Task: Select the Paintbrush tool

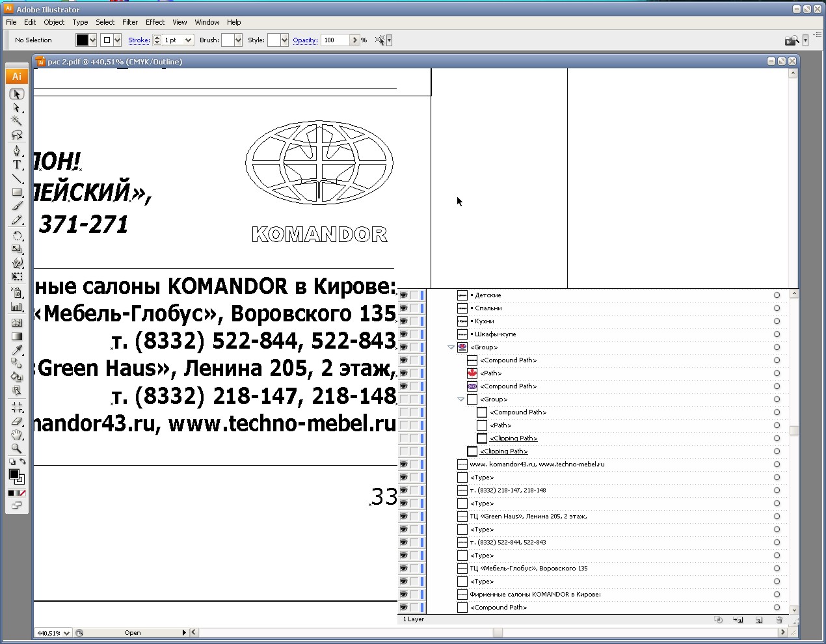Action: point(17,206)
